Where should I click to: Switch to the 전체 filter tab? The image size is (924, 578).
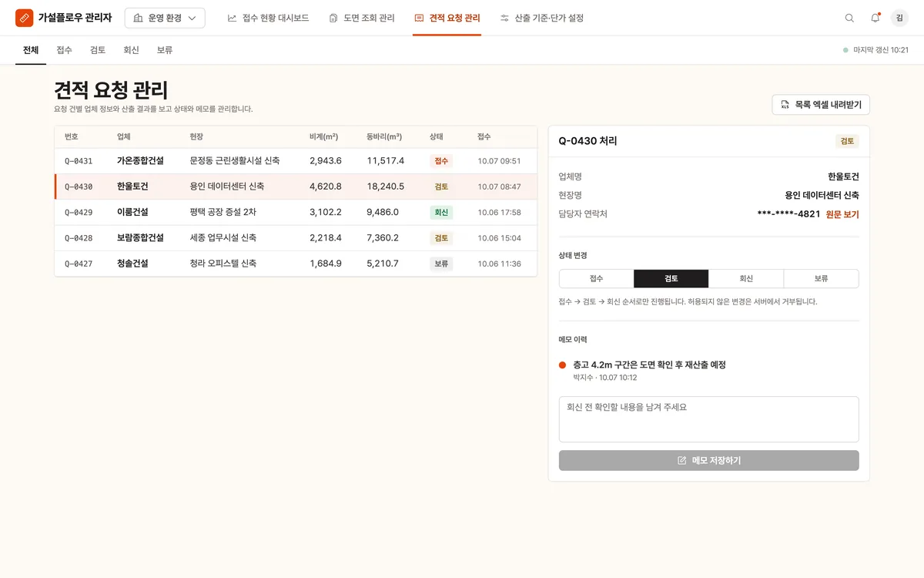[x=31, y=50]
